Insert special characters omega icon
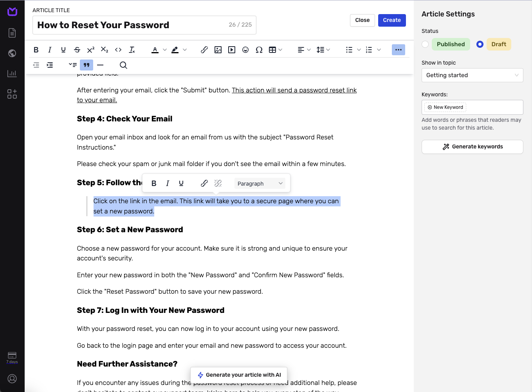The width and height of the screenshot is (532, 392). pos(259,50)
